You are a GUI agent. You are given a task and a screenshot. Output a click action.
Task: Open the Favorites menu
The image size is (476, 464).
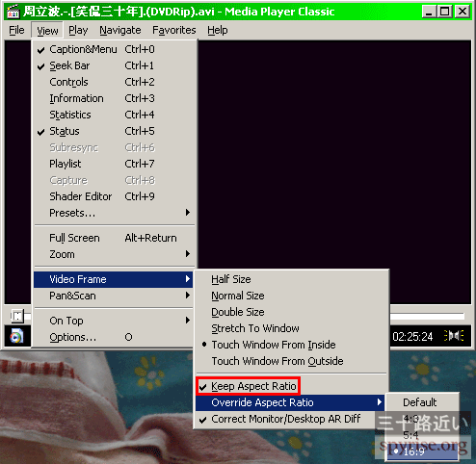174,30
